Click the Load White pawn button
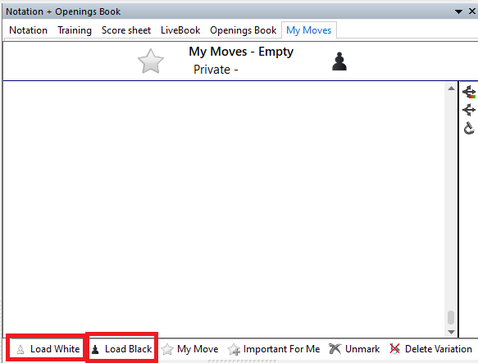The width and height of the screenshot is (478, 363). (x=48, y=349)
